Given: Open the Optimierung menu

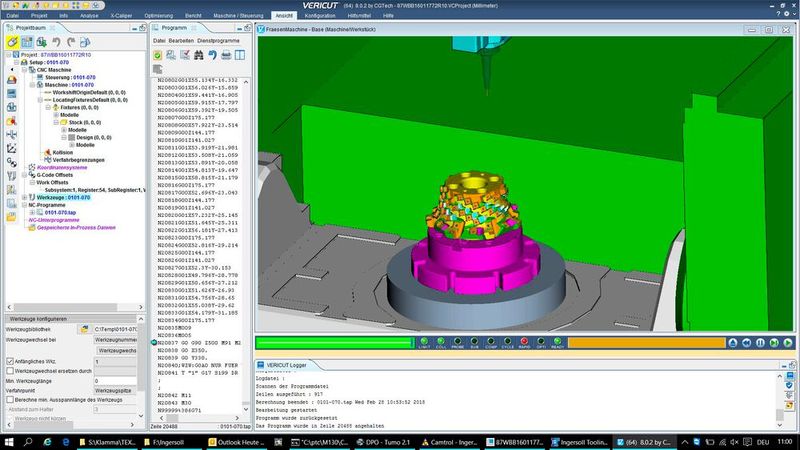Looking at the screenshot, I should click(x=159, y=16).
